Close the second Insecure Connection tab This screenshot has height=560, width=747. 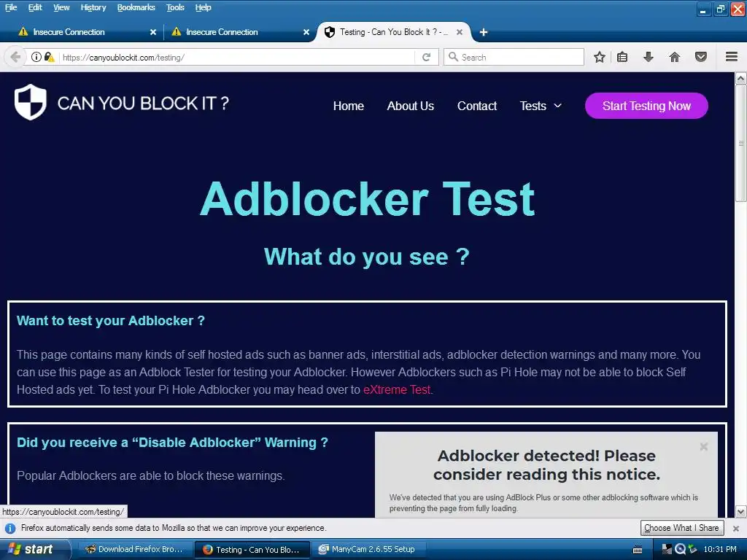click(x=306, y=32)
